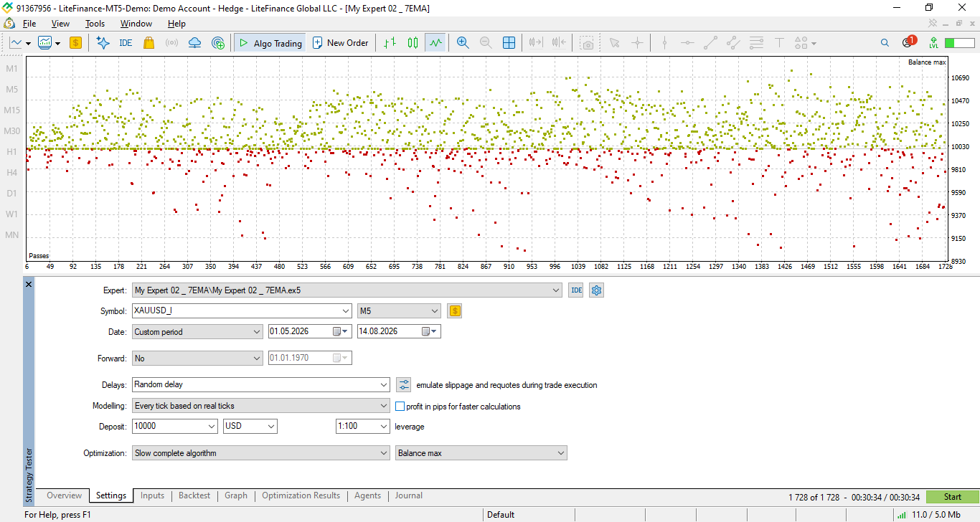Click the green Start button
980x522 pixels.
point(953,497)
